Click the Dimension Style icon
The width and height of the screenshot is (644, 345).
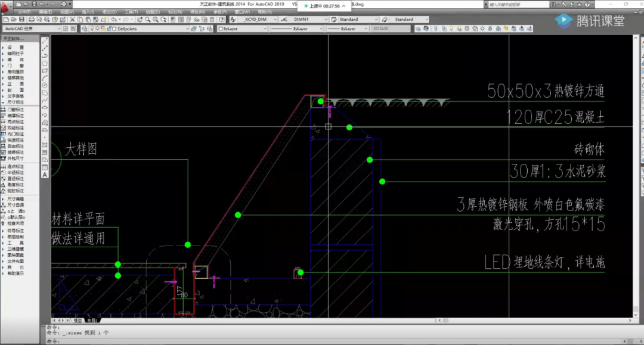coord(283,19)
